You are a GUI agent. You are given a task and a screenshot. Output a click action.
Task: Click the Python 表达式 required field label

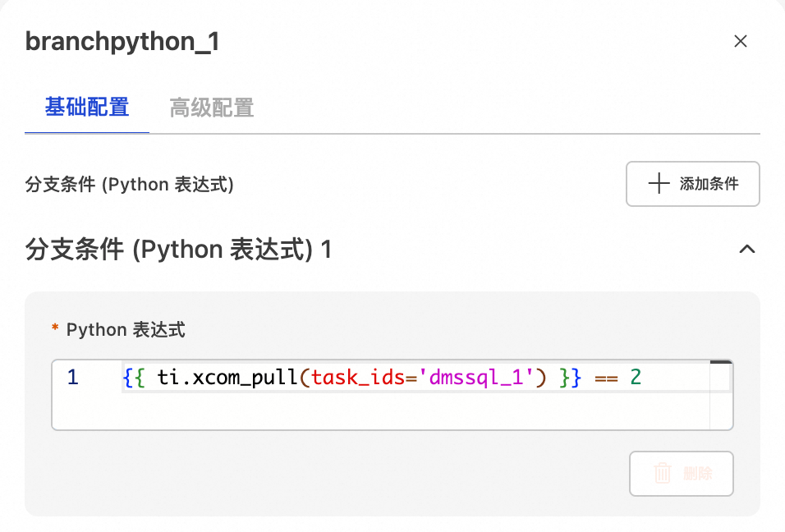click(x=126, y=330)
